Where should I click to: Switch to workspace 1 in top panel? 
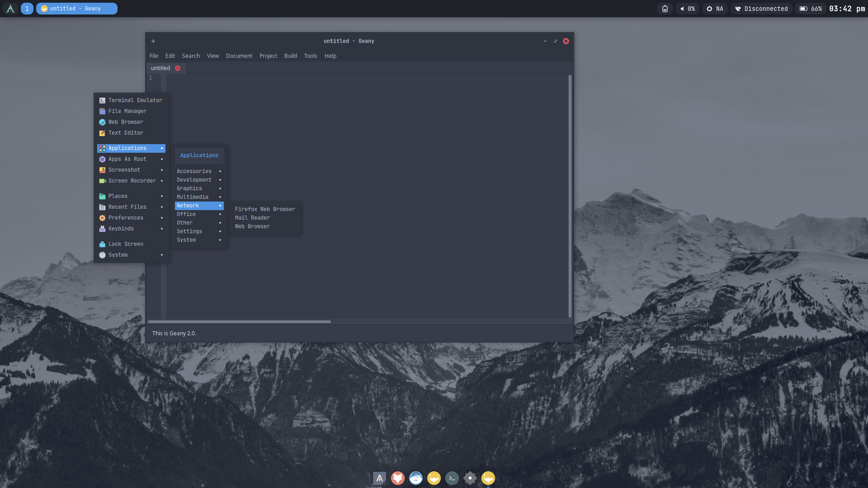[27, 9]
